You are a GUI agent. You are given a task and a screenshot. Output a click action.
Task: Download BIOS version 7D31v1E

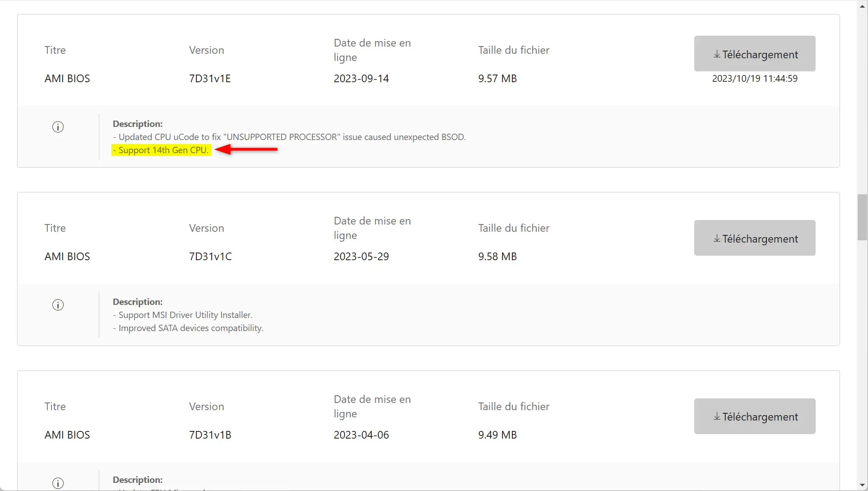755,54
